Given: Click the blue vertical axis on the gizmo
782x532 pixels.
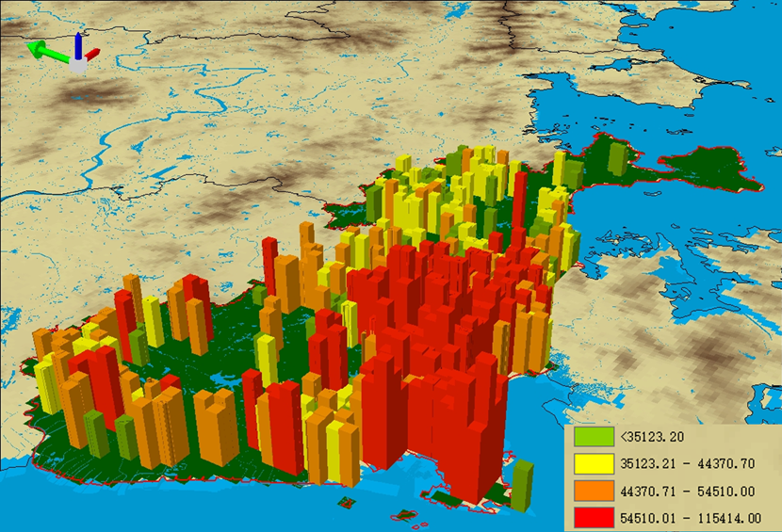Looking at the screenshot, I should [x=78, y=46].
